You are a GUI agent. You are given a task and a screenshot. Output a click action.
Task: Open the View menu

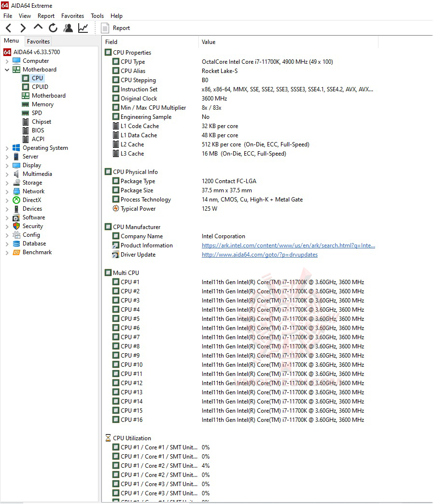(x=25, y=16)
